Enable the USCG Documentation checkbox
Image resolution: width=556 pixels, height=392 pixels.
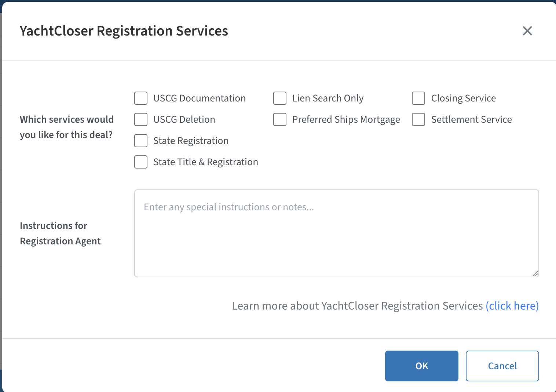click(x=141, y=98)
